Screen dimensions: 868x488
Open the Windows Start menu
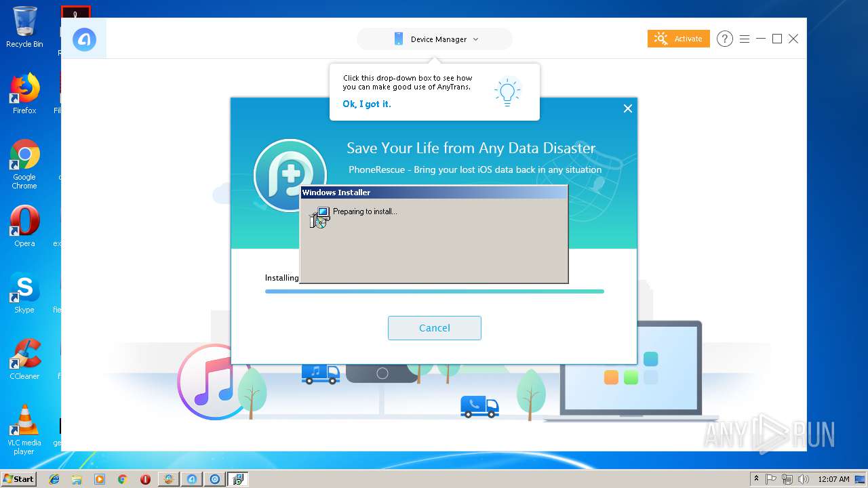[x=19, y=479]
